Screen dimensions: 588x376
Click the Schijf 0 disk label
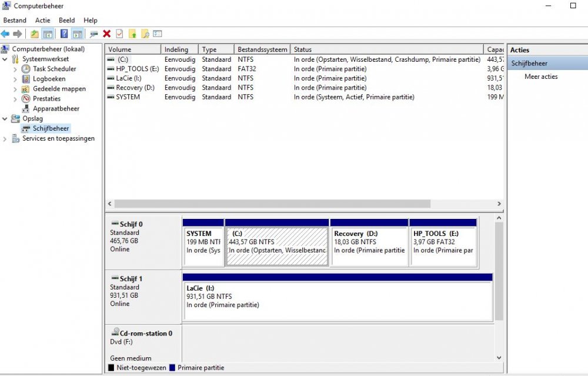pos(131,224)
